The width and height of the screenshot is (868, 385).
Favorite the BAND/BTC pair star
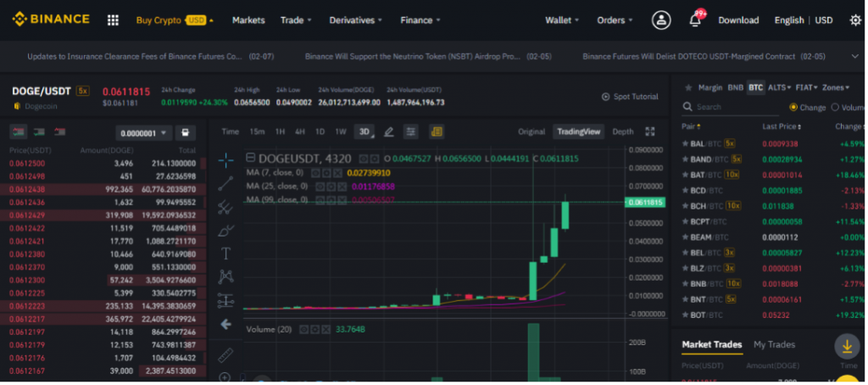[x=685, y=159]
